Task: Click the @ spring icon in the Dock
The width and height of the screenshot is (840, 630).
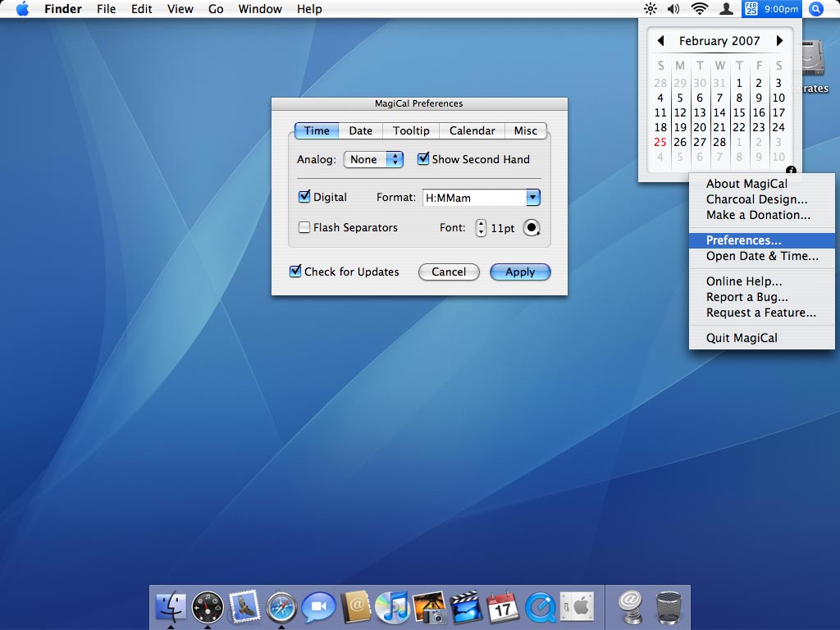Action: [631, 608]
